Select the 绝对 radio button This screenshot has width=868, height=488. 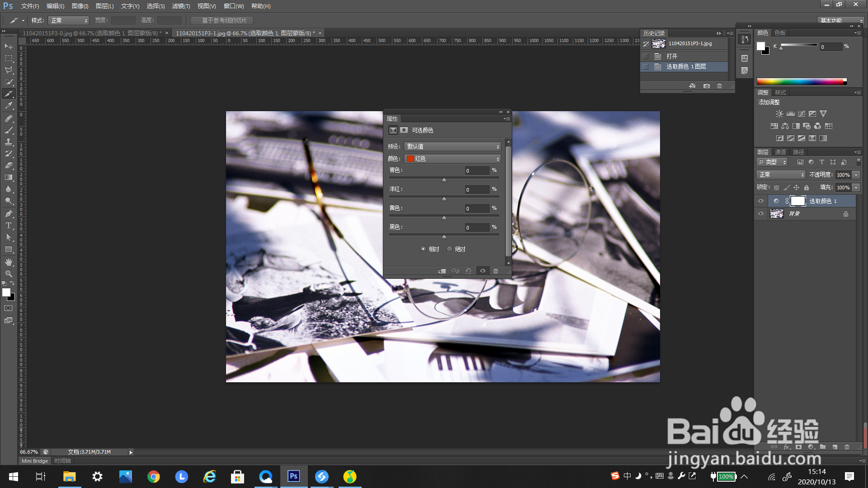pos(449,249)
